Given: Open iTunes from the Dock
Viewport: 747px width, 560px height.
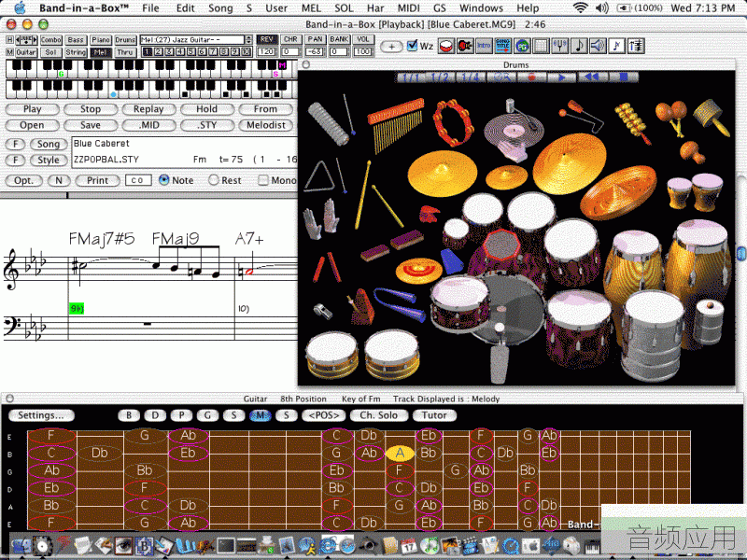Looking at the screenshot, I should point(430,545).
